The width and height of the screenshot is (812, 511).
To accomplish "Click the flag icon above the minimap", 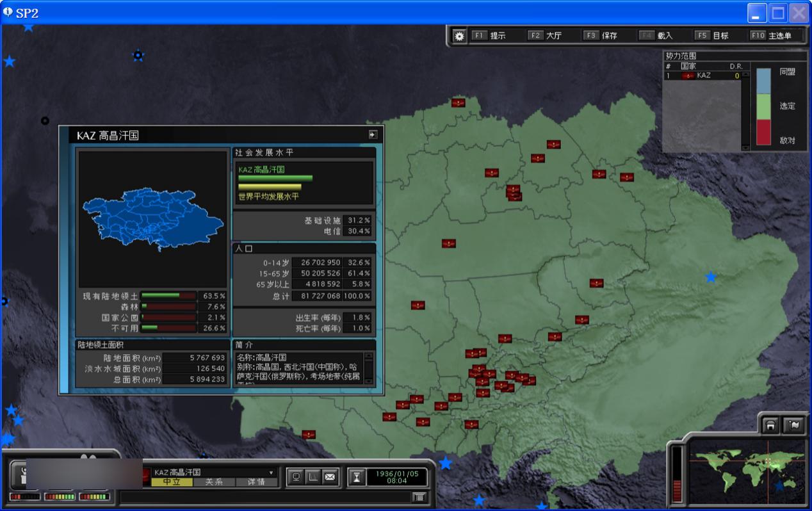I will click(x=793, y=426).
